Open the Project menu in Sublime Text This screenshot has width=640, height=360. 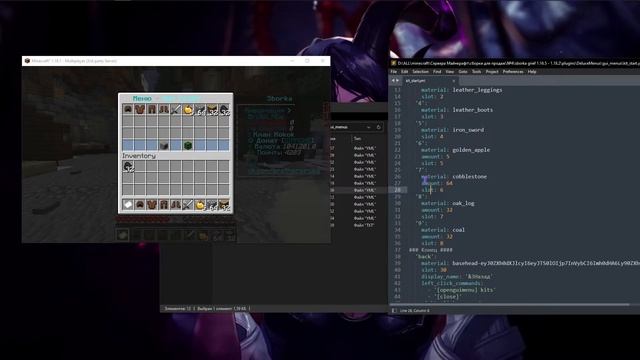click(x=492, y=72)
